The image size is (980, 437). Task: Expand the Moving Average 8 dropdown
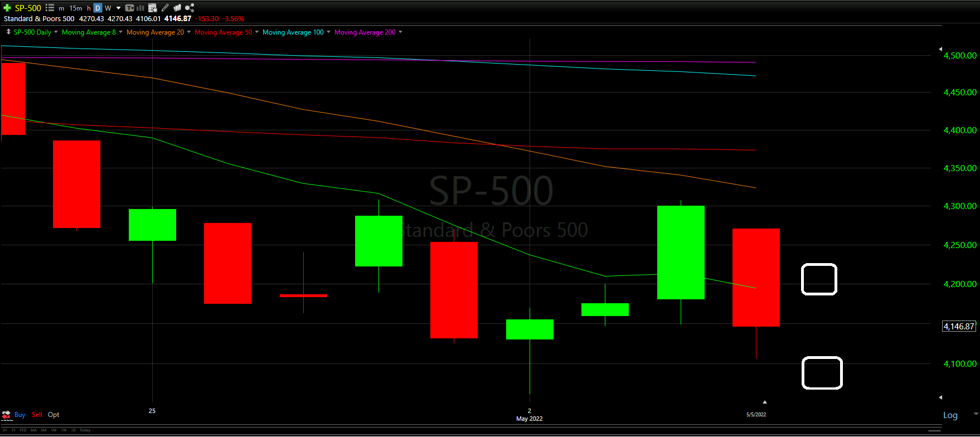pos(120,32)
